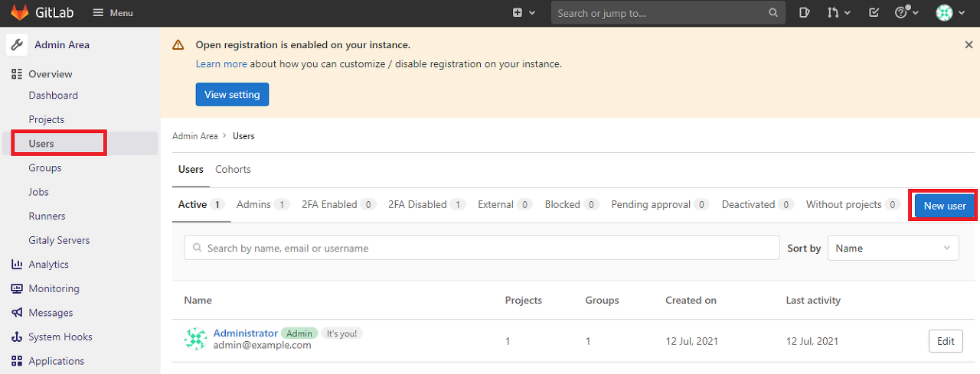Focus the Search by name, email or username field
Screen dimensions: 980x374
482,248
